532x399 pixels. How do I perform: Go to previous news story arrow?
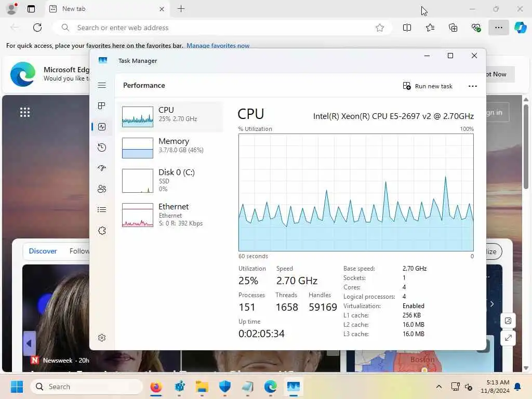point(29,343)
